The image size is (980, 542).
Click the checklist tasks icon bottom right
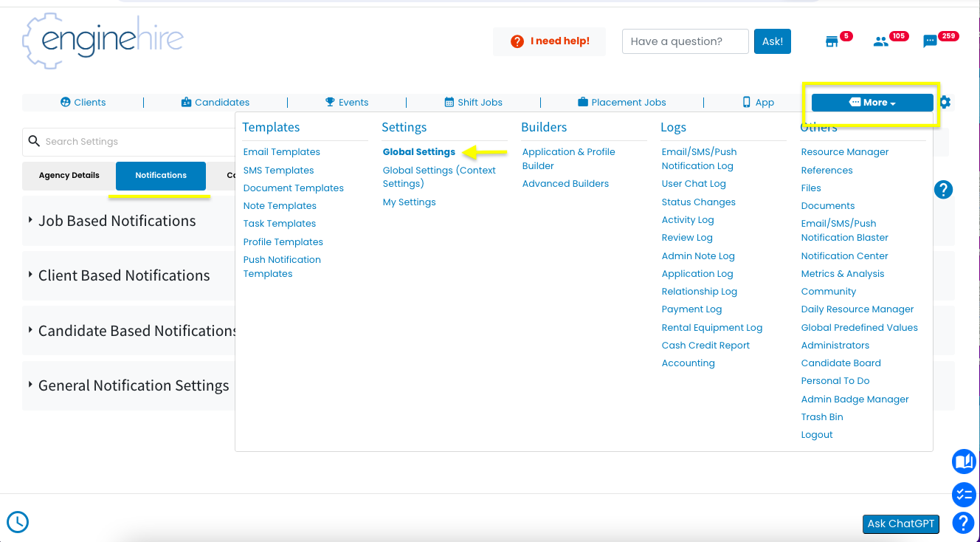point(964,495)
